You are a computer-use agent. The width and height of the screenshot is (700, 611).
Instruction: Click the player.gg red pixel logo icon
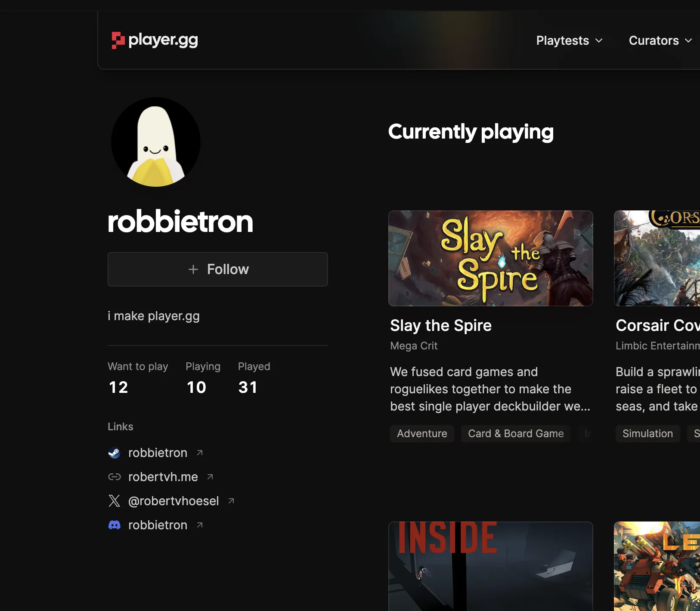click(x=118, y=40)
